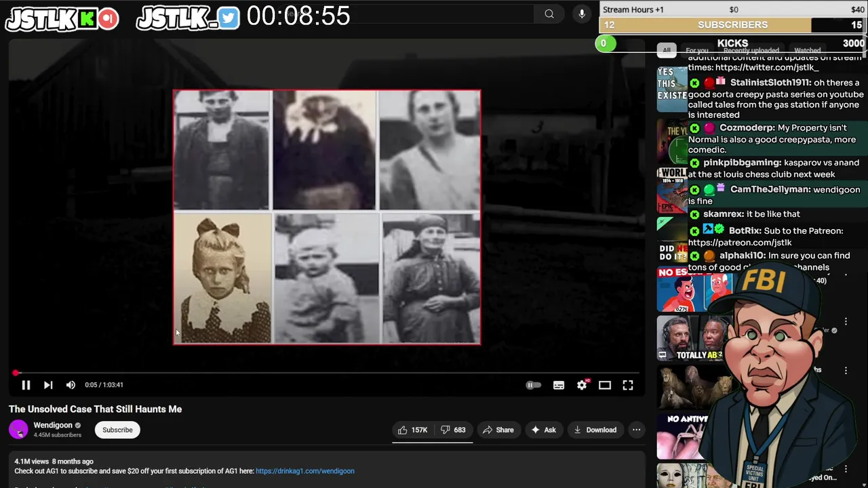Click the SUBSCRIBERS goal bar
868x488 pixels.
pos(733,25)
